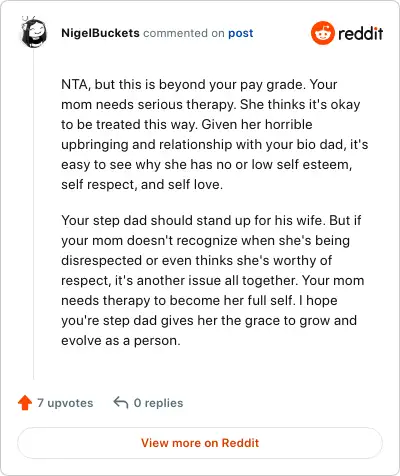This screenshot has width=400, height=476.
Task: Click the line "to be treated this way"
Action: (x=187, y=124)
